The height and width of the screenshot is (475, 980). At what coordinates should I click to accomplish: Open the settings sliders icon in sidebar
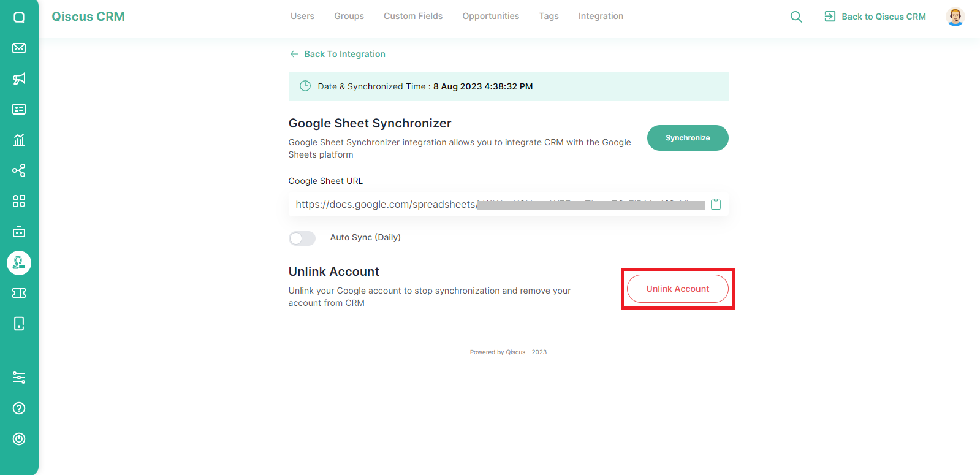coord(19,378)
